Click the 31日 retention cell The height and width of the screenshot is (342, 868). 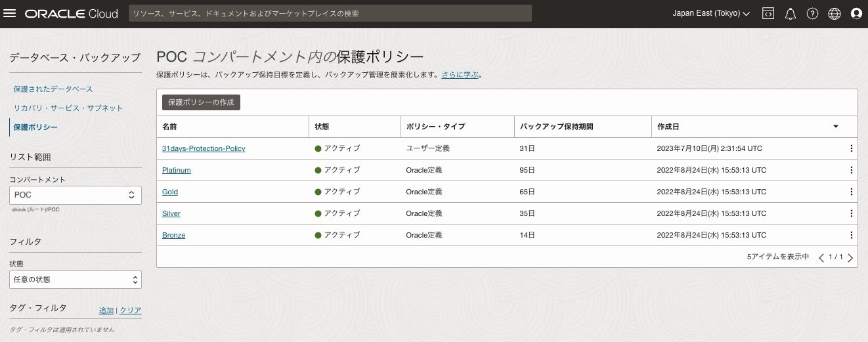click(527, 148)
